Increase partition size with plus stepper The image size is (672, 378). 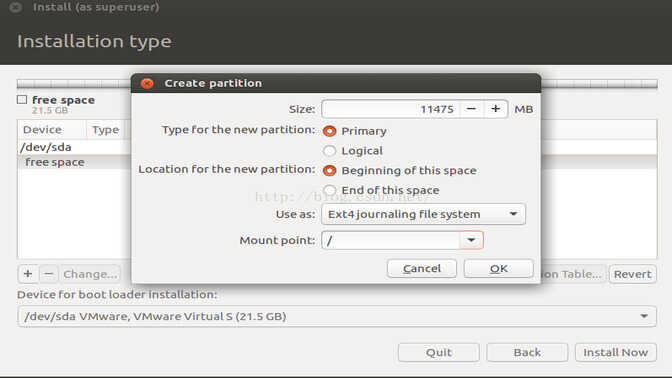tap(495, 109)
